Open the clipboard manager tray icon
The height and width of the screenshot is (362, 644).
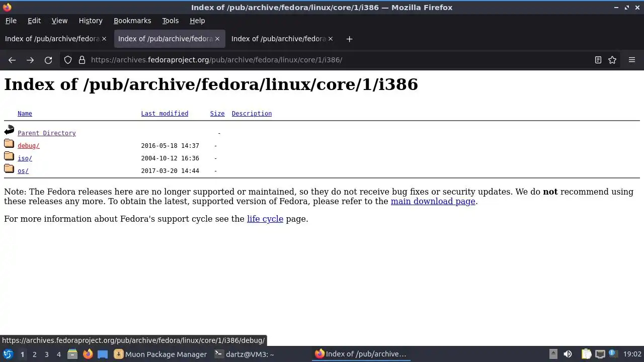tap(586, 354)
